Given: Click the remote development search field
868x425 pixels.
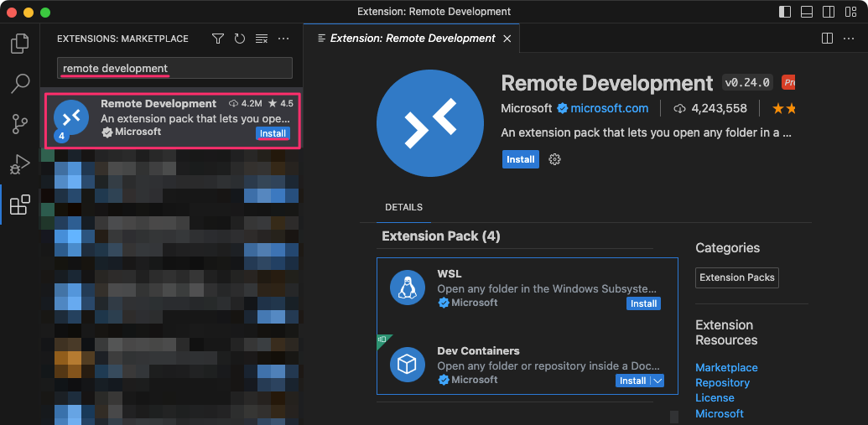Looking at the screenshot, I should coord(175,68).
